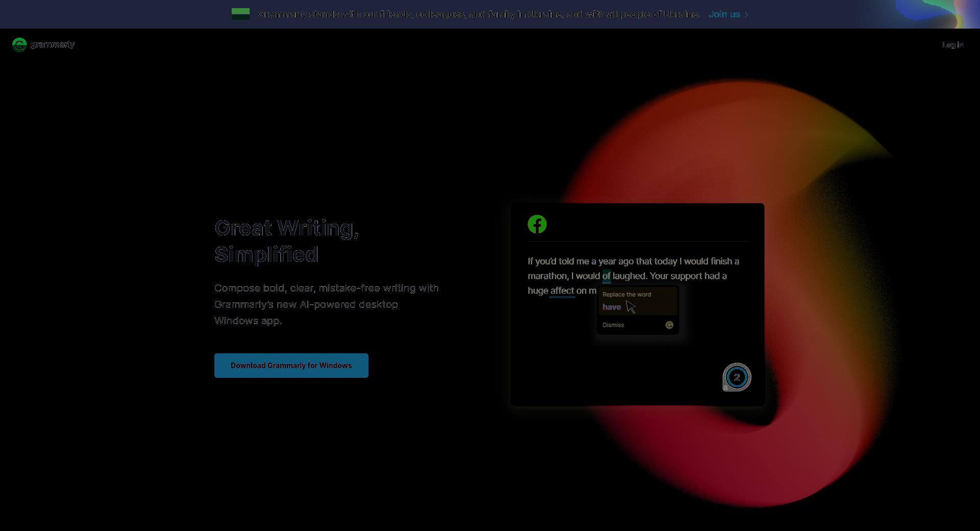Click the Facebook logo in demo card

click(537, 224)
